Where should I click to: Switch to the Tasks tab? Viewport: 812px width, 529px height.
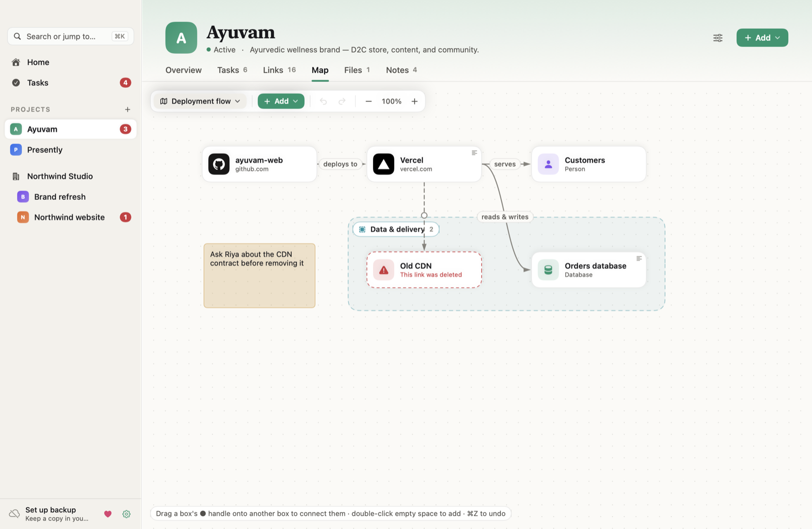tap(232, 70)
